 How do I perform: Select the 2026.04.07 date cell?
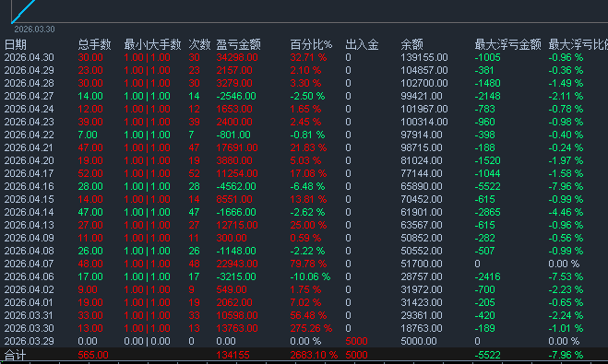30,264
